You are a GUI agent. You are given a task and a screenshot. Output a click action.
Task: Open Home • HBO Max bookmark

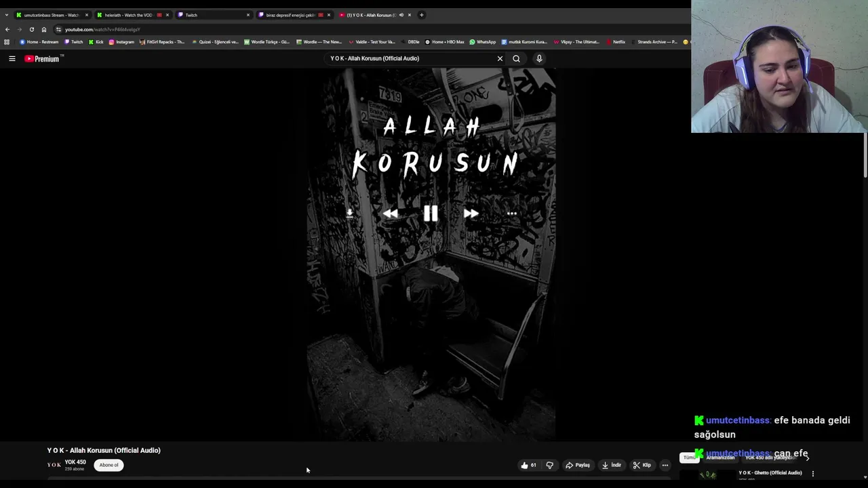click(x=445, y=42)
